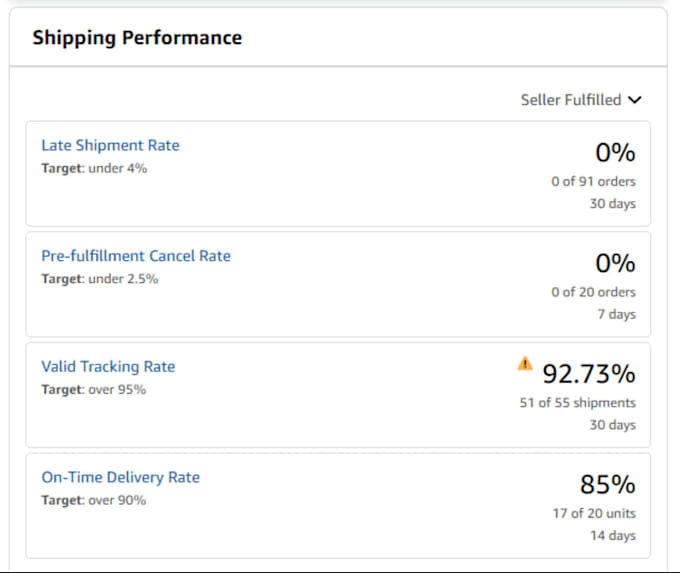Open the Pre-fulfillment Cancel Rate link
The image size is (680, 573).
click(136, 256)
